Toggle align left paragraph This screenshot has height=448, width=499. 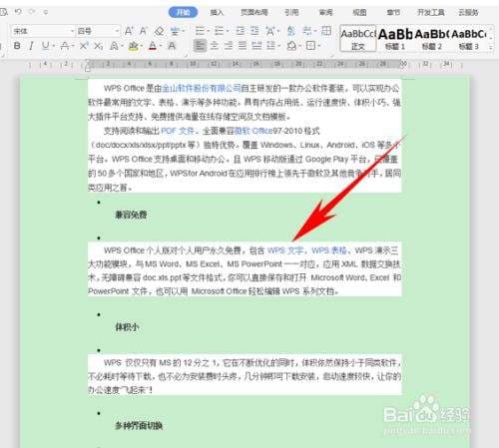[200, 45]
